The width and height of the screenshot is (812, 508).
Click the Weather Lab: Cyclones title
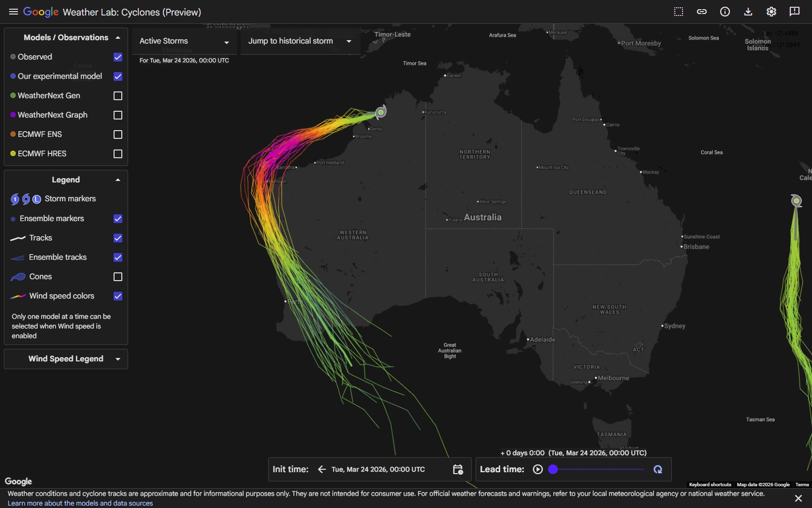(x=132, y=12)
